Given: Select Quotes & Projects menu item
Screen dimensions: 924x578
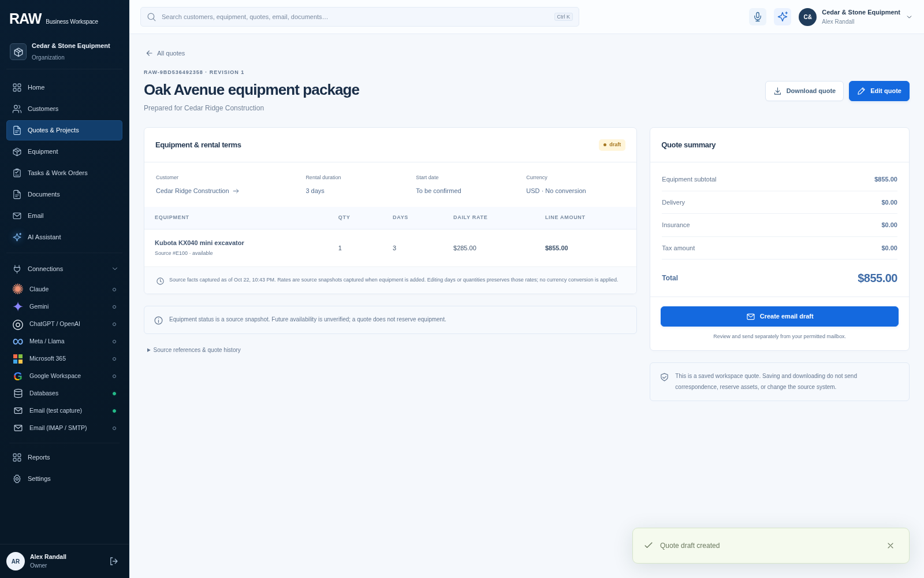Looking at the screenshot, I should point(65,130).
